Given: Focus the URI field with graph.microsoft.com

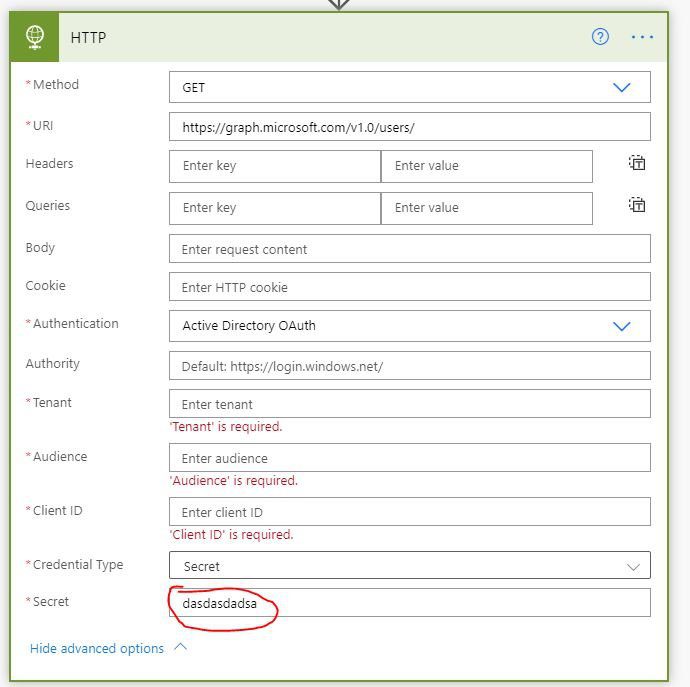Looking at the screenshot, I should [410, 127].
